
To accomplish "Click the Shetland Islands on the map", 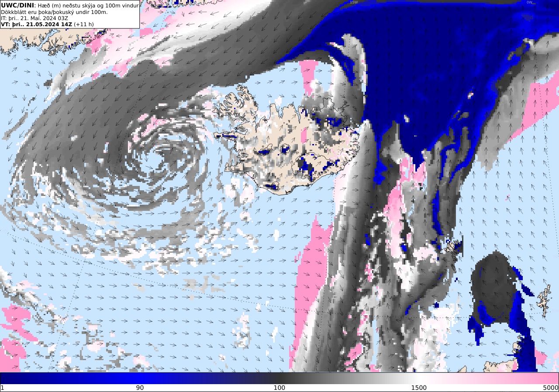I will [x=544, y=300].
